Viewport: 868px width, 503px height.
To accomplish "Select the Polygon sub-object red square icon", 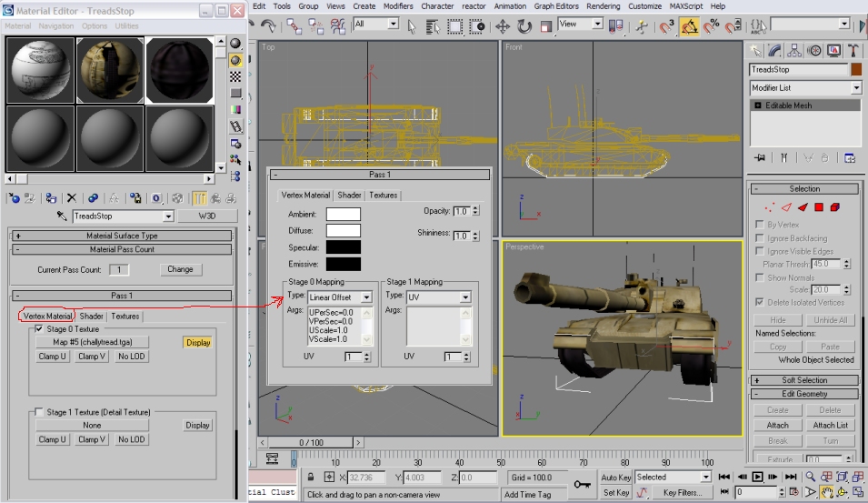I will (x=818, y=207).
